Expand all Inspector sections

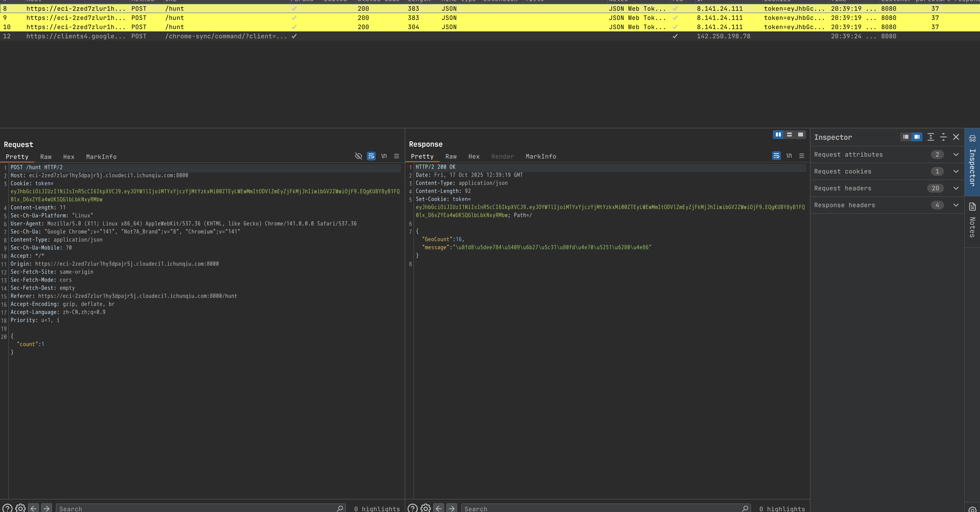931,137
